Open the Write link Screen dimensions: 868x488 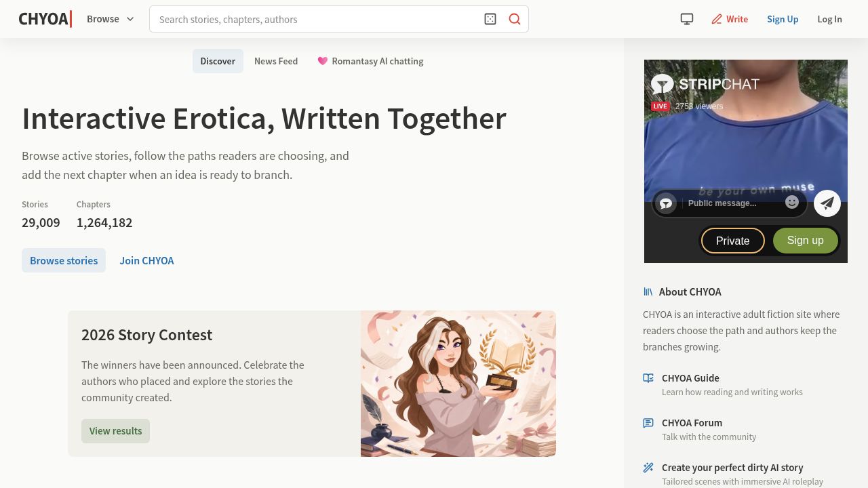730,19
